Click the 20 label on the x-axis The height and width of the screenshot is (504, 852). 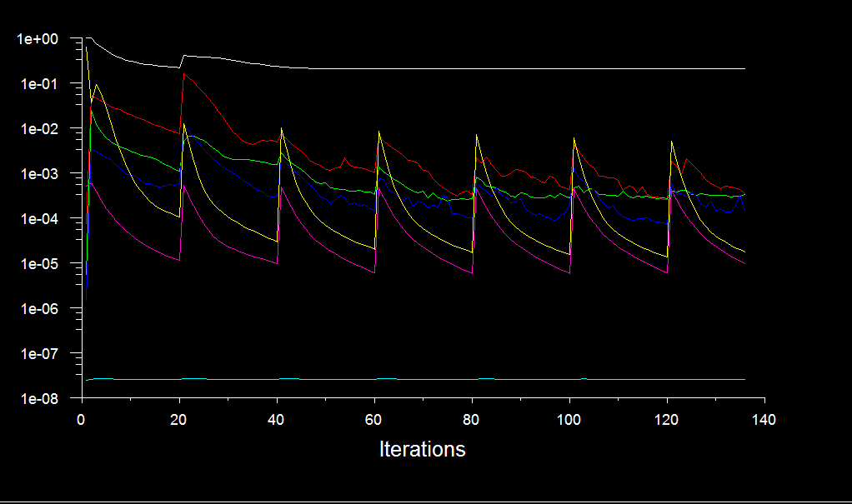[x=178, y=419]
